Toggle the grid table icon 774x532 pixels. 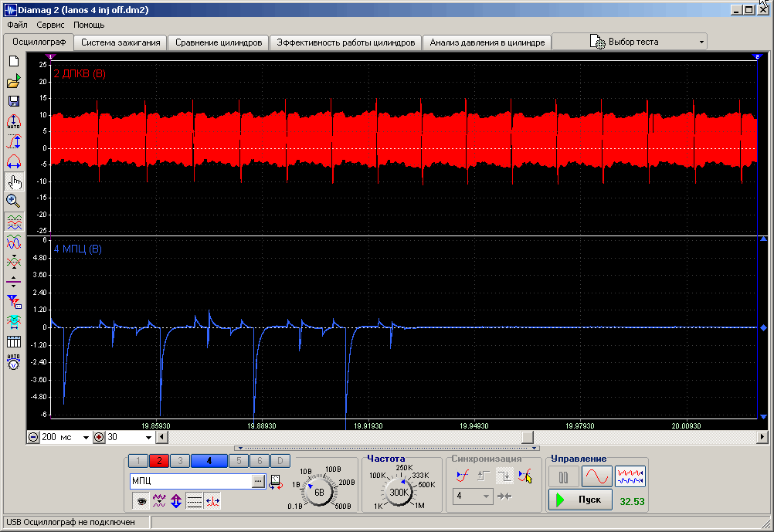point(14,341)
